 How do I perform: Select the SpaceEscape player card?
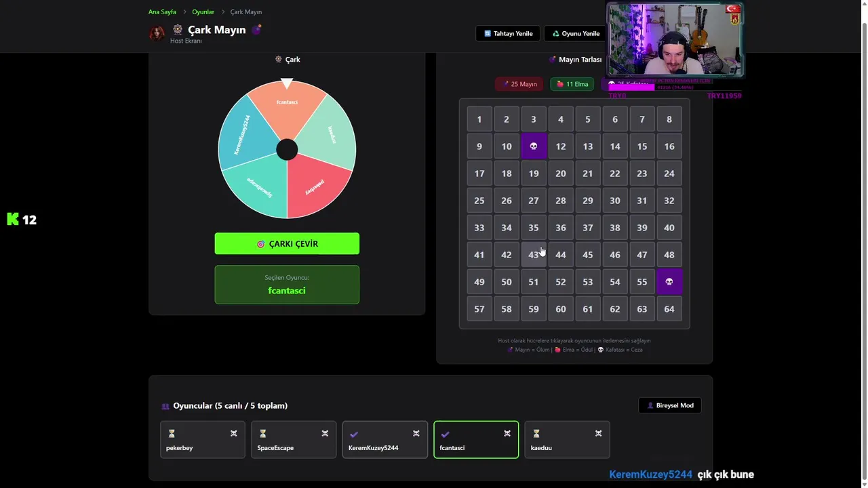point(294,440)
